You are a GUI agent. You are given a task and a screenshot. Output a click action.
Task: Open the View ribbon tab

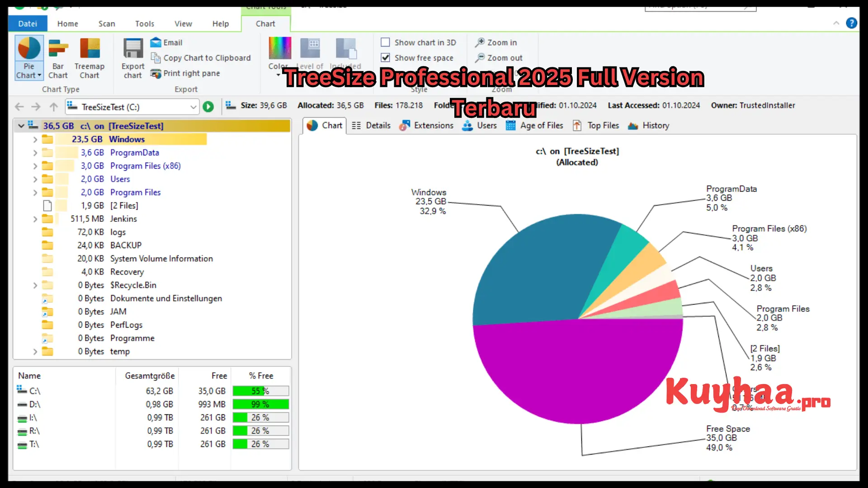(183, 23)
